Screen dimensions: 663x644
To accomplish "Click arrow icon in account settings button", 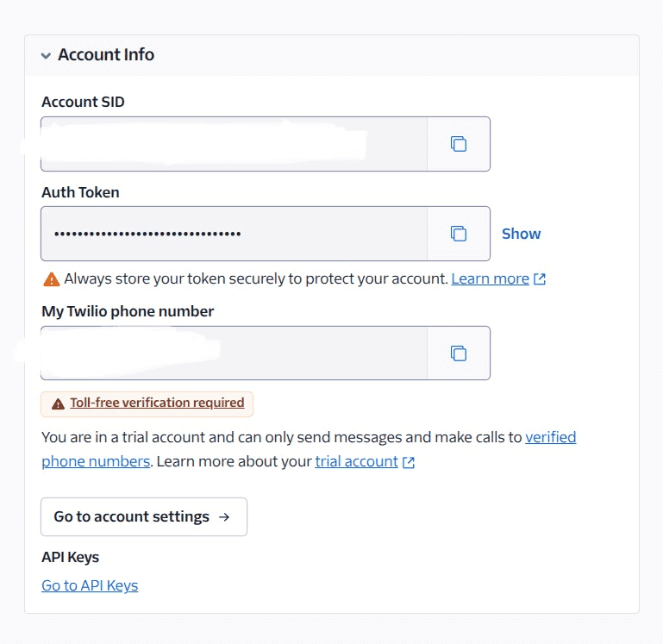I will [x=224, y=516].
